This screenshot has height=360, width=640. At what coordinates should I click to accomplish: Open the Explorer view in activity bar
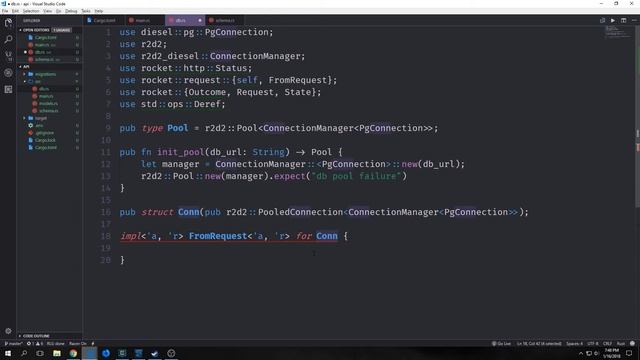tap(8, 23)
